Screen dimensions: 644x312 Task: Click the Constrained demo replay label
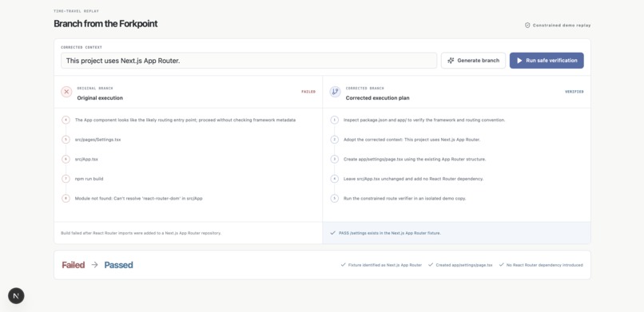click(x=562, y=25)
